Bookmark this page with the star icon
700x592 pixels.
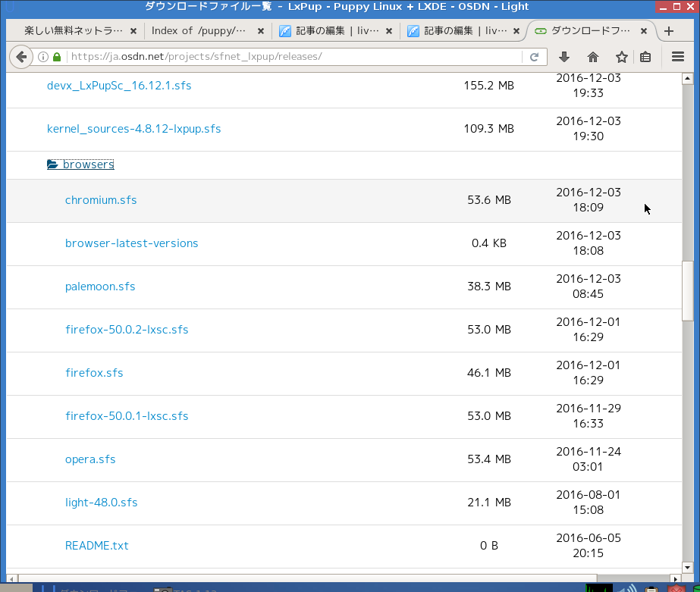coord(621,57)
